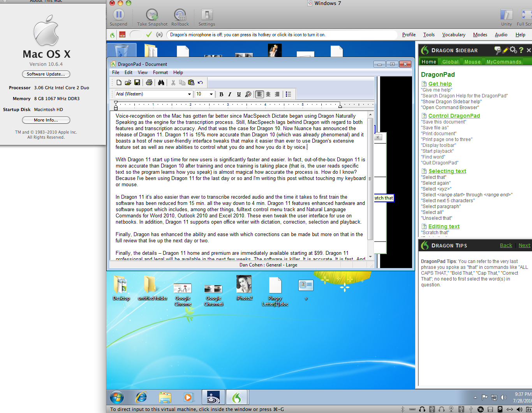Open Dragon Sidebar gear settings icon
Viewport: 532px width, 413px height.
[x=513, y=50]
